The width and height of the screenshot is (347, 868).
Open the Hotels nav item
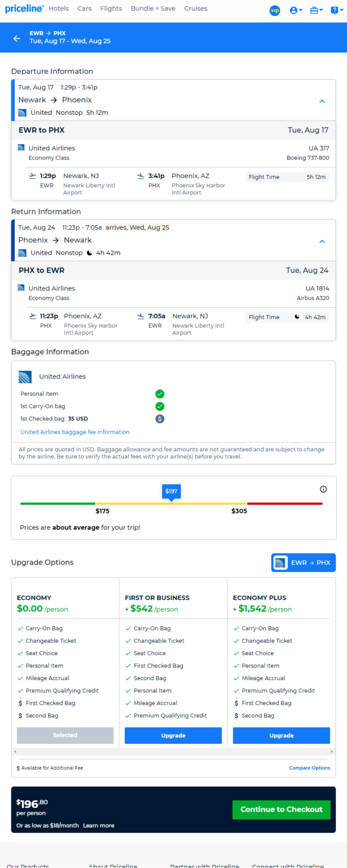coord(59,9)
